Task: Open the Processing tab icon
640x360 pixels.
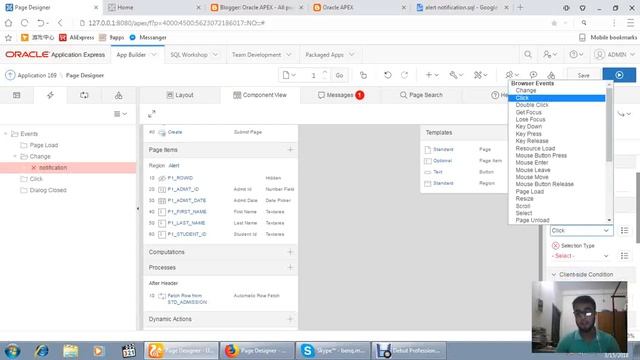Action: [84, 95]
